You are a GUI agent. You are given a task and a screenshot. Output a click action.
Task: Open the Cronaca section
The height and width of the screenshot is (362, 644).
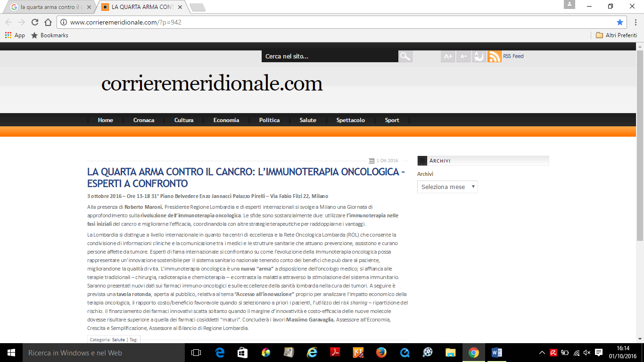tap(144, 120)
